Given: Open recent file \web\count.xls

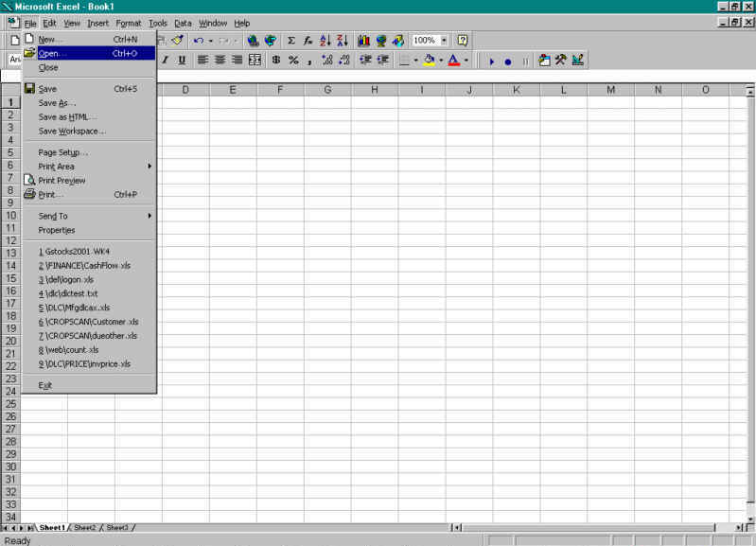Looking at the screenshot, I should tap(89, 350).
